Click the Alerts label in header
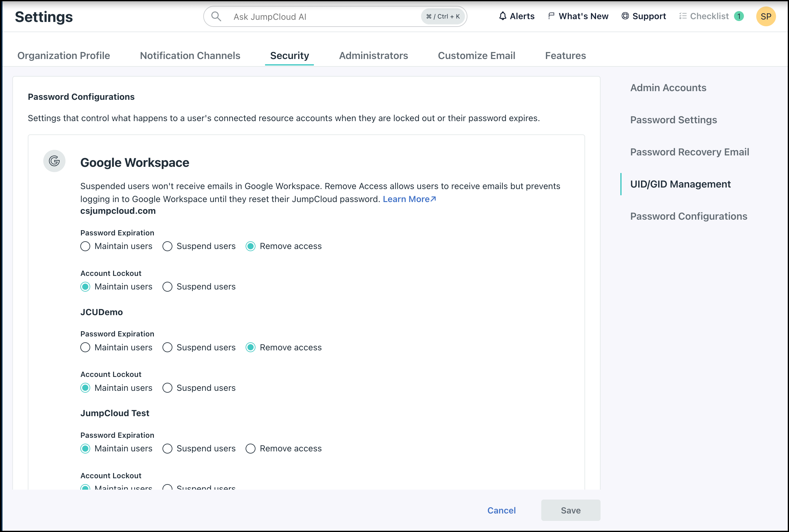 click(x=522, y=16)
